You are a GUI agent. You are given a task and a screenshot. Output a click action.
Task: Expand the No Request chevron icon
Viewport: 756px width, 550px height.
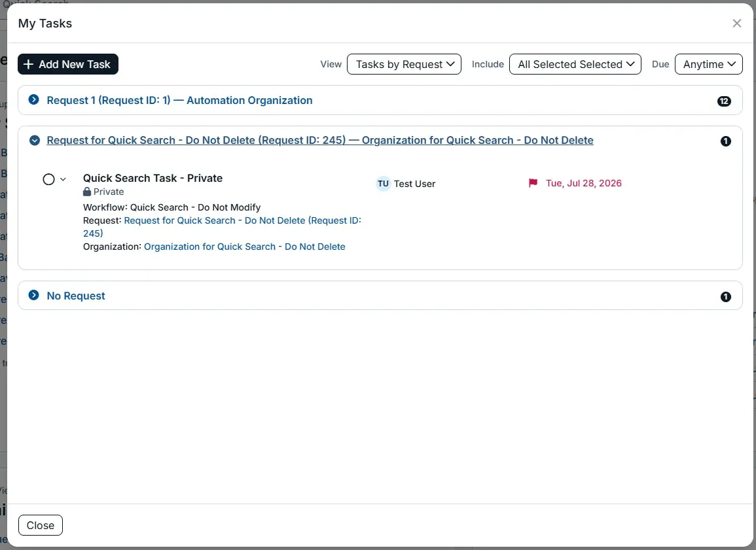(34, 295)
